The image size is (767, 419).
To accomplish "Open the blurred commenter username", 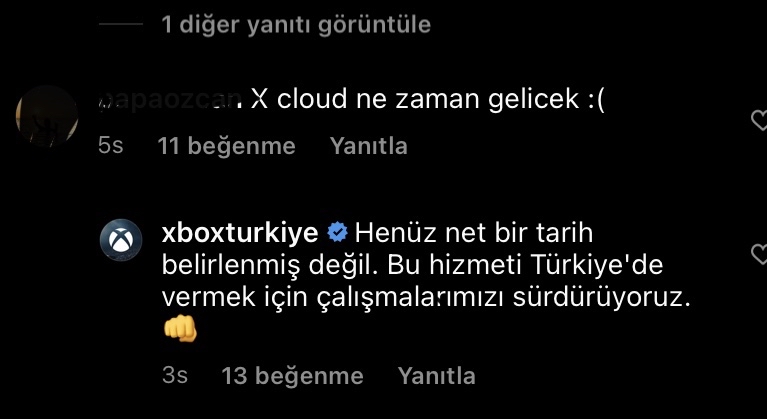I will tap(169, 100).
